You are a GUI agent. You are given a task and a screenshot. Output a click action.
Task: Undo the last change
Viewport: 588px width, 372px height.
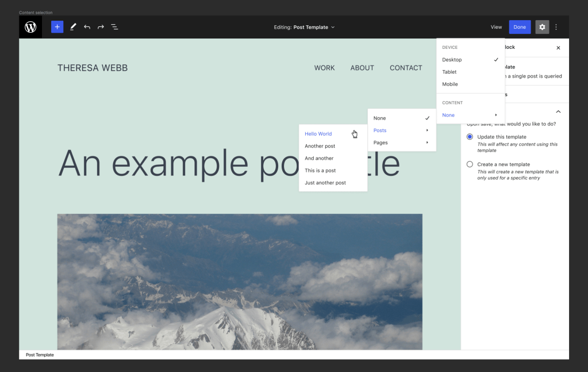[87, 27]
